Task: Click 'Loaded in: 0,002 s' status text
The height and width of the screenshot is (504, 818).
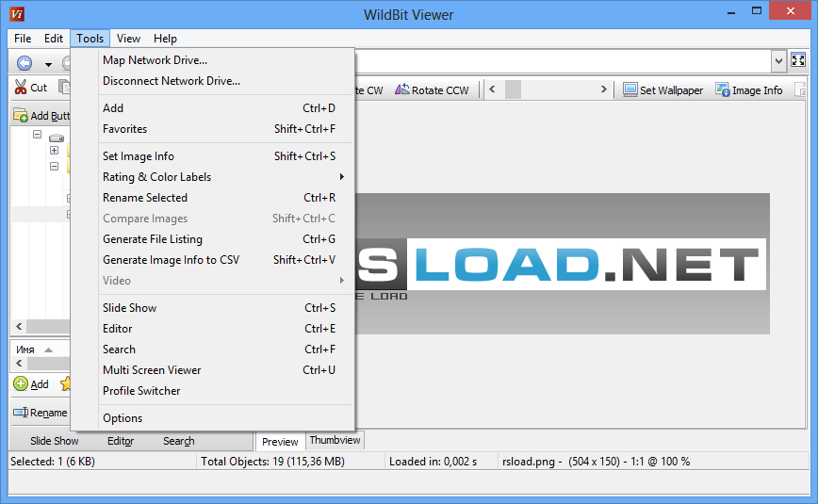Action: [x=433, y=462]
